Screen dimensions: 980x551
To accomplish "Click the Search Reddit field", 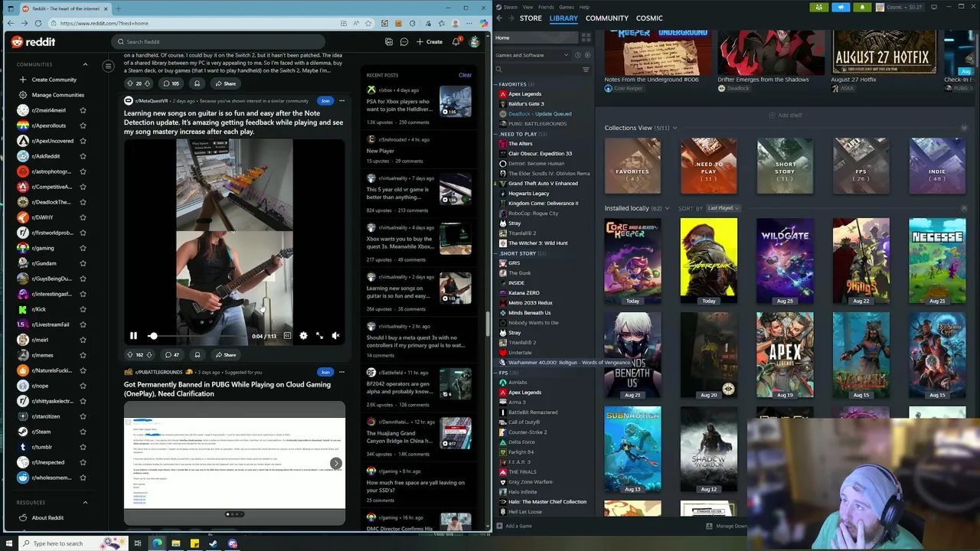I will (218, 41).
